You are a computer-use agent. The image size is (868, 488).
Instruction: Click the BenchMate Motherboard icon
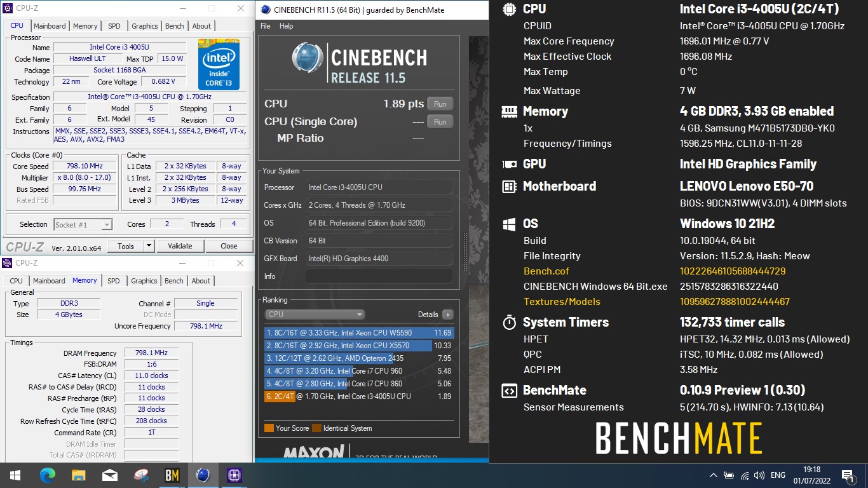click(509, 186)
